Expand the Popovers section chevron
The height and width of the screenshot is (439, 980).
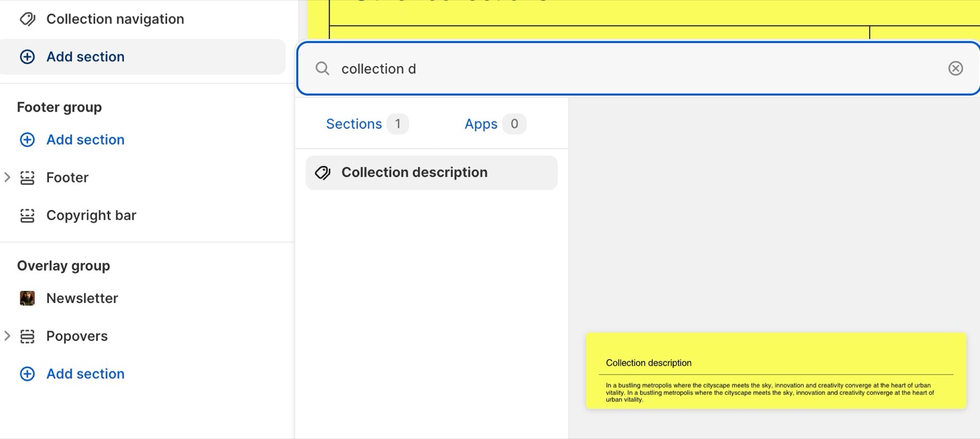tap(7, 336)
